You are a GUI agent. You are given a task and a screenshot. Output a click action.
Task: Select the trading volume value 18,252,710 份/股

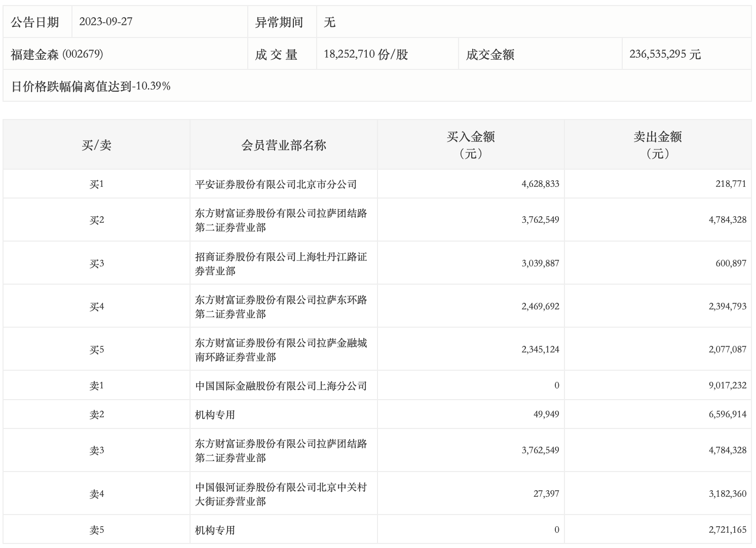coord(365,54)
